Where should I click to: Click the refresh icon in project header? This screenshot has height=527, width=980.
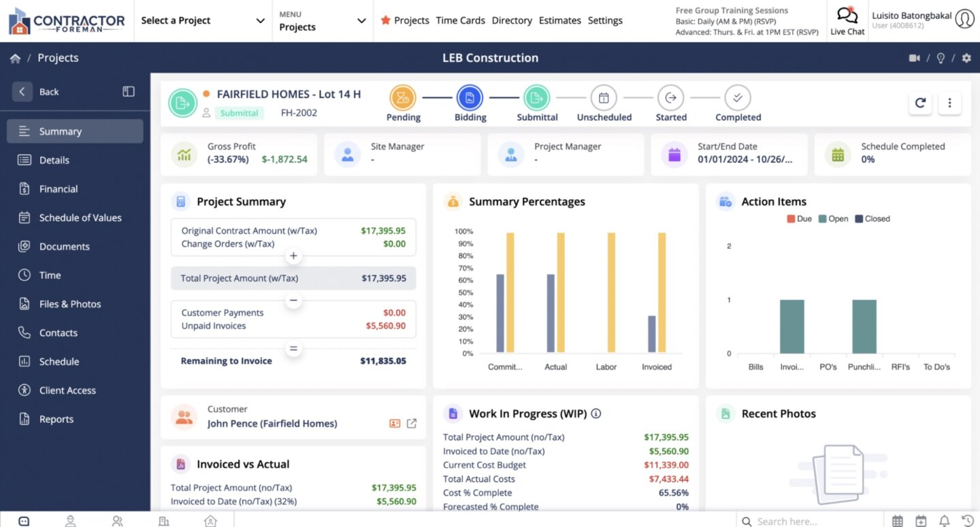pos(920,103)
